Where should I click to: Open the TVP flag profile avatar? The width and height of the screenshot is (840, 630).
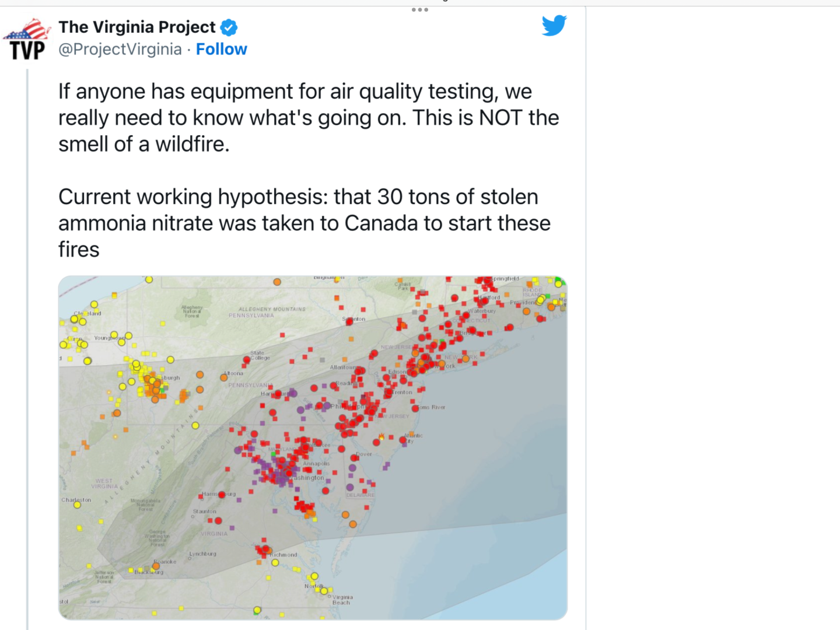click(x=27, y=39)
